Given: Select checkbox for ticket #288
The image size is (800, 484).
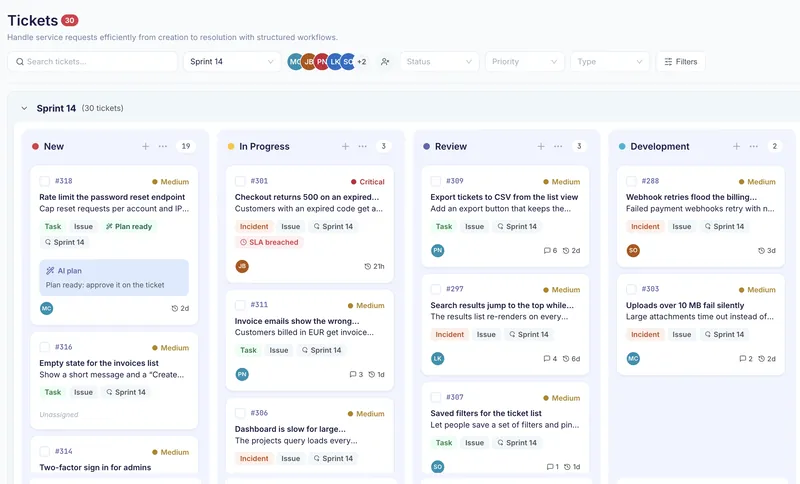Looking at the screenshot, I should 631,181.
